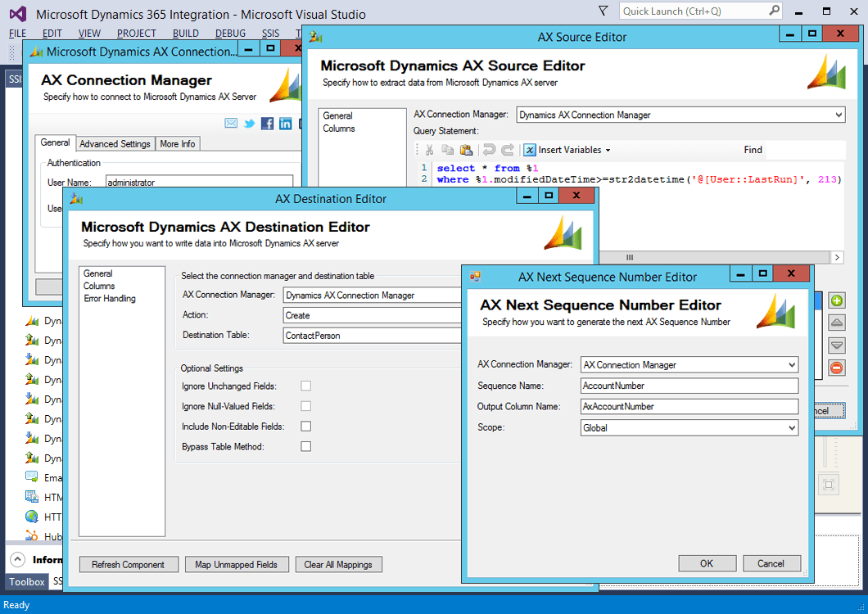Open the FILE menu
The height and width of the screenshot is (614, 868).
18,34
